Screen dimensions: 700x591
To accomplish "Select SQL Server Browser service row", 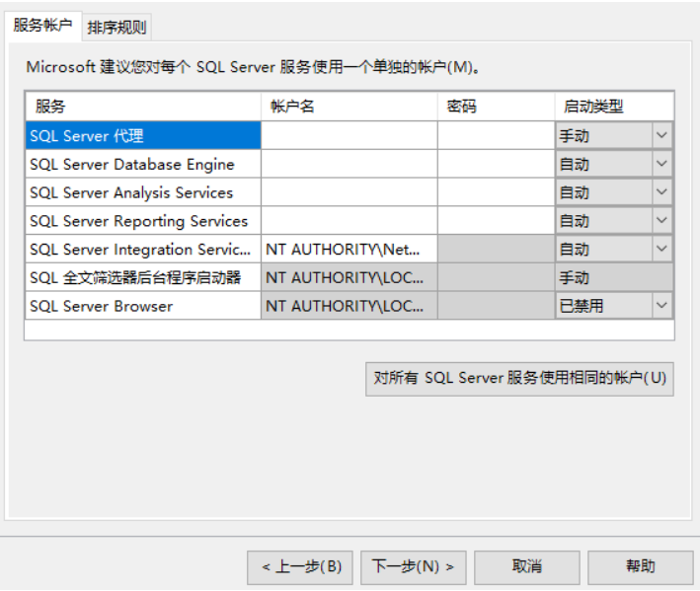I will pyautogui.click(x=143, y=306).
